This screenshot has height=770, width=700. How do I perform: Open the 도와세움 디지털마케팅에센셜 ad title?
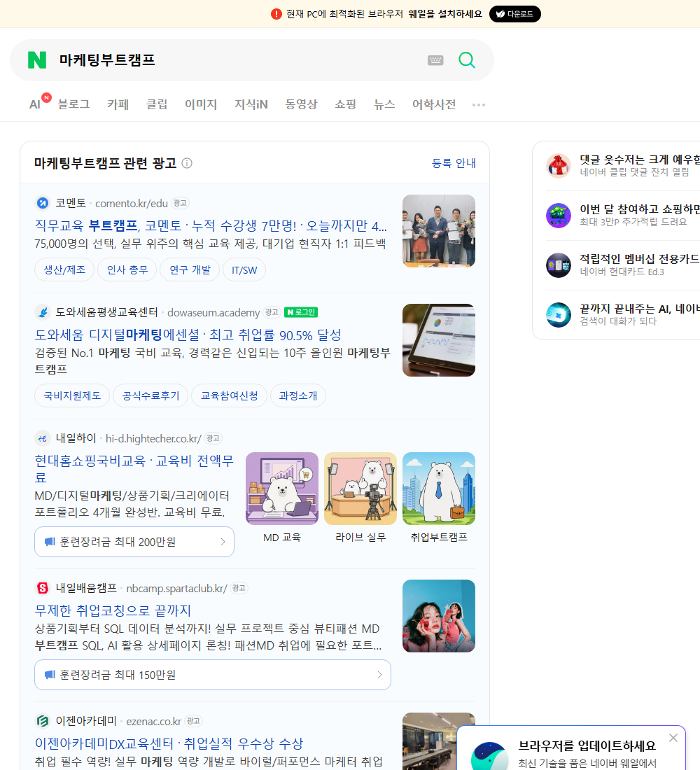coord(188,335)
